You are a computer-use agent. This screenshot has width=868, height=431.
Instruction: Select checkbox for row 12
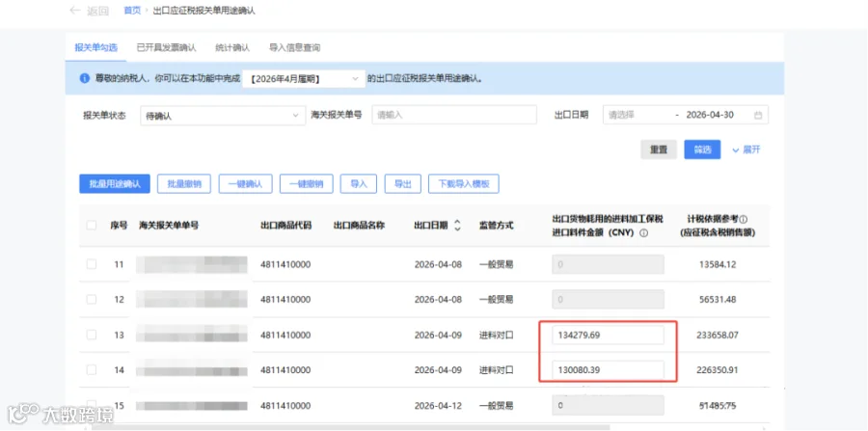click(92, 299)
